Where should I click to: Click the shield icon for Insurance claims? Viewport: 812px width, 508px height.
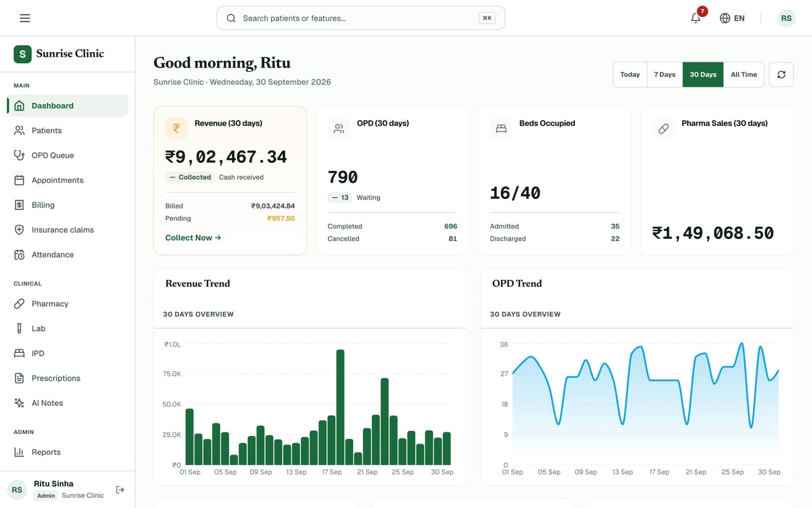pos(19,230)
